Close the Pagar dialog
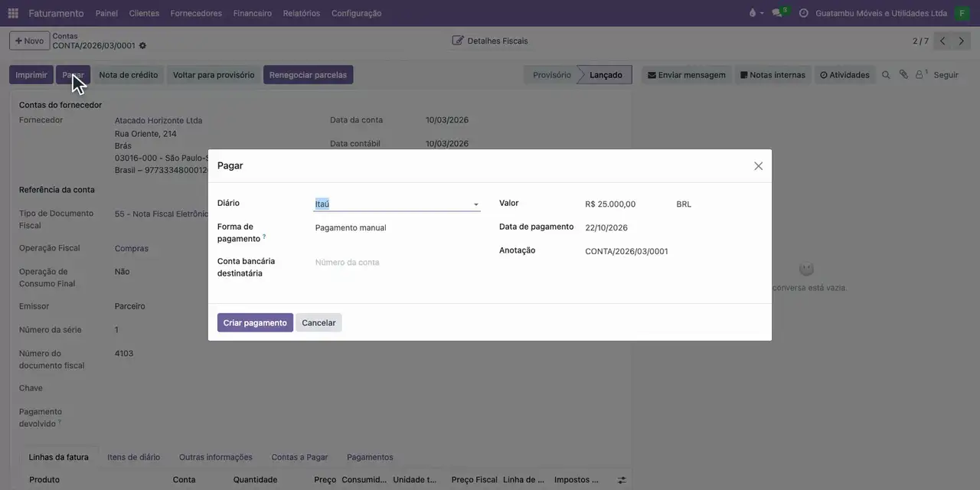This screenshot has height=490, width=980. [758, 166]
